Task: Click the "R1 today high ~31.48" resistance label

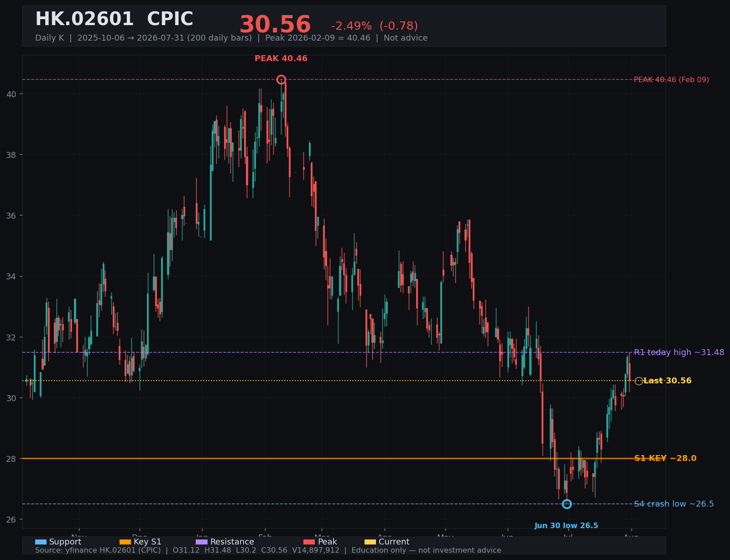Action: coord(679,352)
